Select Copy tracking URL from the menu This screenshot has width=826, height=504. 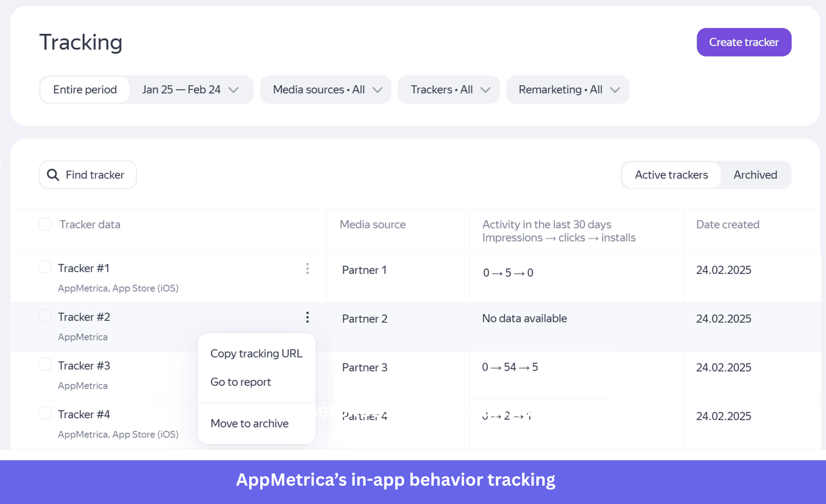point(256,353)
